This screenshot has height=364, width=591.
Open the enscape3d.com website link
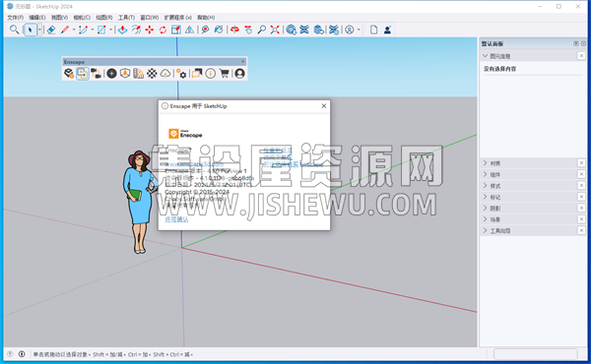[194, 163]
